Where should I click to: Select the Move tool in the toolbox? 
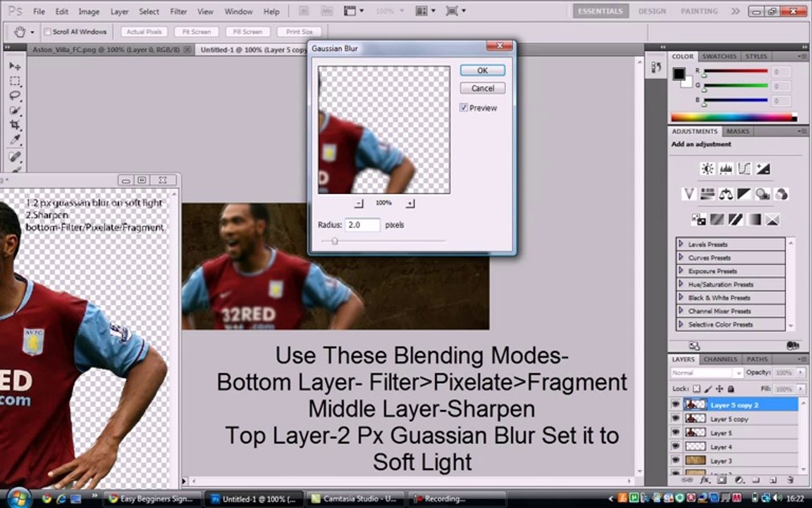15,66
